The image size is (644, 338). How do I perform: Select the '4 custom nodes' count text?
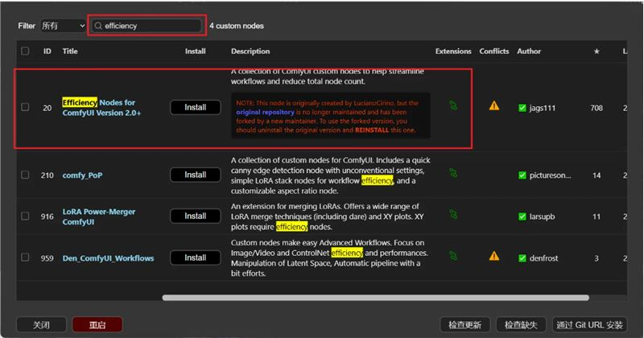pos(236,26)
